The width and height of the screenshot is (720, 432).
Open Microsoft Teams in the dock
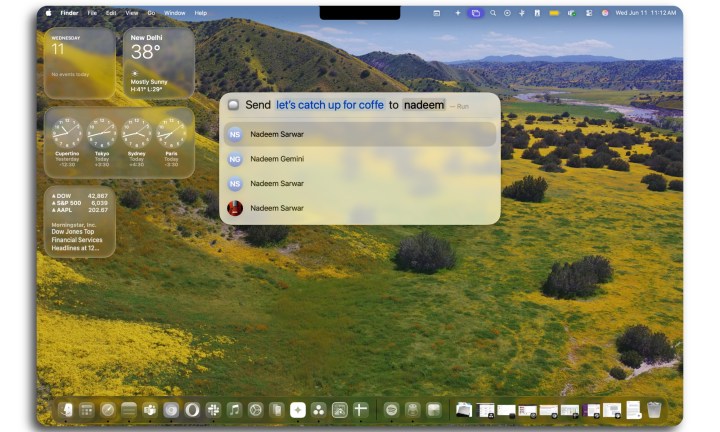(x=150, y=410)
